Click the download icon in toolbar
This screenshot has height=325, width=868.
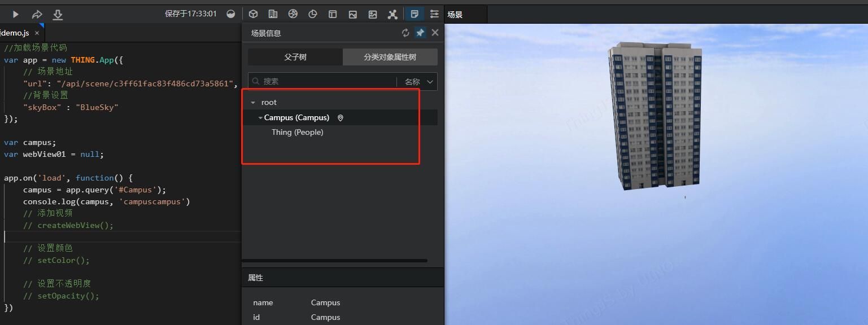(58, 14)
